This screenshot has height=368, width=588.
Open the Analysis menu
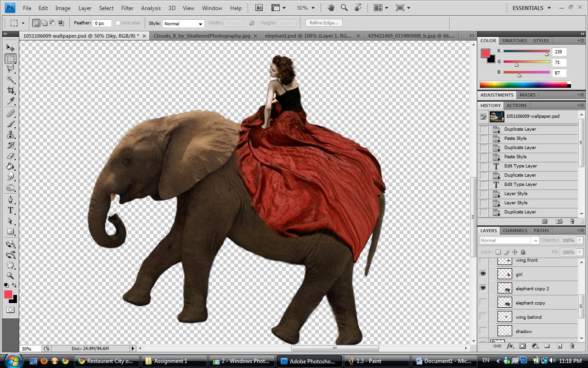(x=151, y=8)
